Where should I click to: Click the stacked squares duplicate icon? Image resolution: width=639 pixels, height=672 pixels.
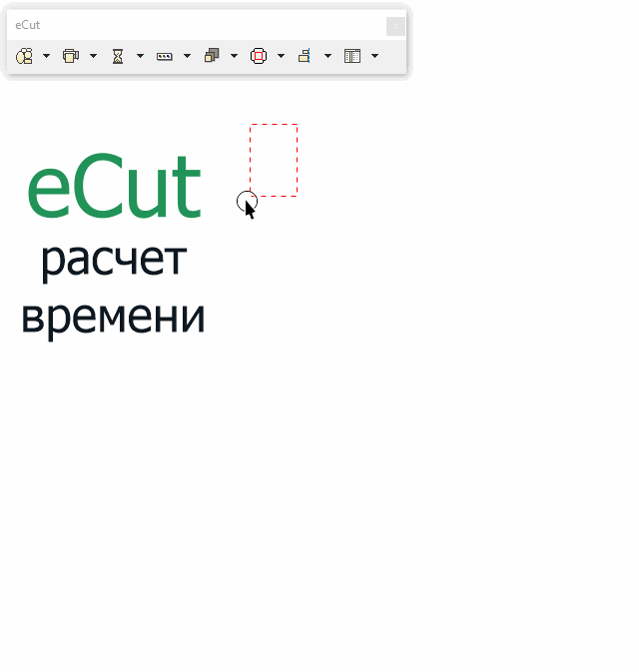[212, 56]
